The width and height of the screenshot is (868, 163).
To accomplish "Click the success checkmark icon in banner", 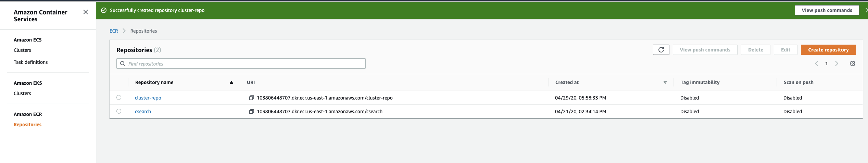I will (104, 10).
